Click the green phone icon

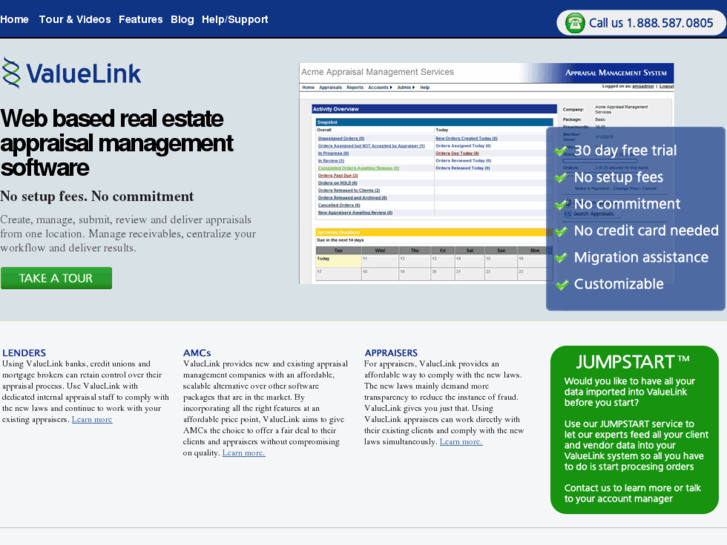575,23
